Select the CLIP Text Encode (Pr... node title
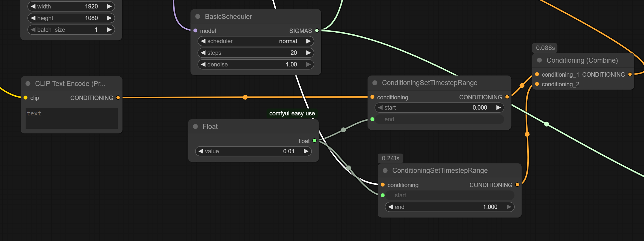Screen dimensions: 644x241 click(x=70, y=84)
